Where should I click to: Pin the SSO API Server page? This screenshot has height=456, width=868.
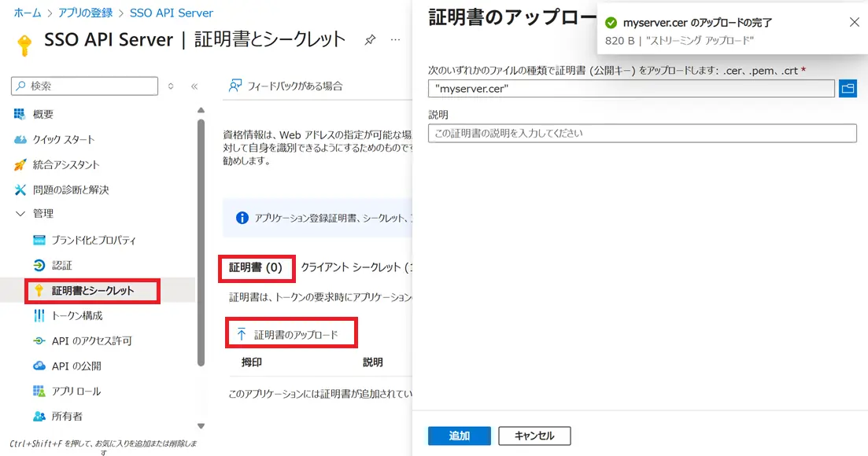click(370, 40)
